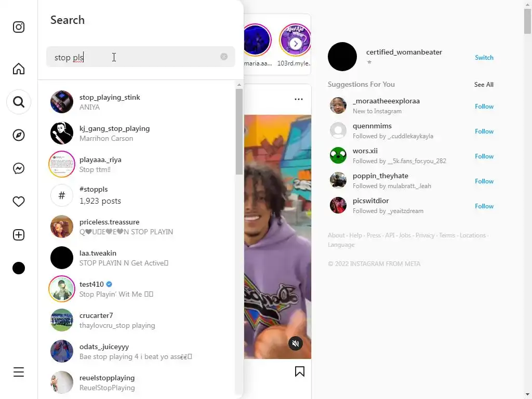This screenshot has height=399, width=532.
Task: Open the hamburger More menu
Action: [x=19, y=372]
